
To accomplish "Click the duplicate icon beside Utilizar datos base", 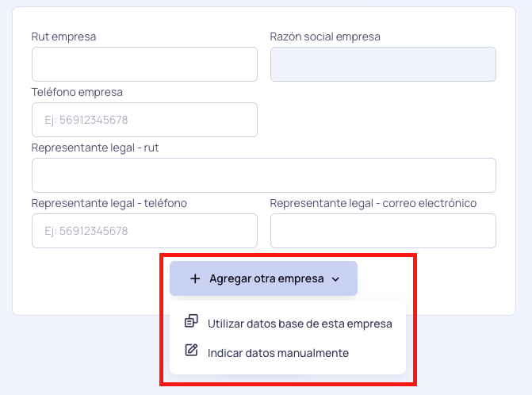I will point(191,320).
